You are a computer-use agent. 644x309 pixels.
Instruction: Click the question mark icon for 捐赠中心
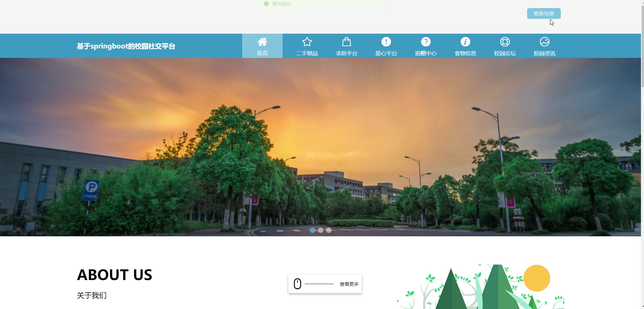[426, 42]
